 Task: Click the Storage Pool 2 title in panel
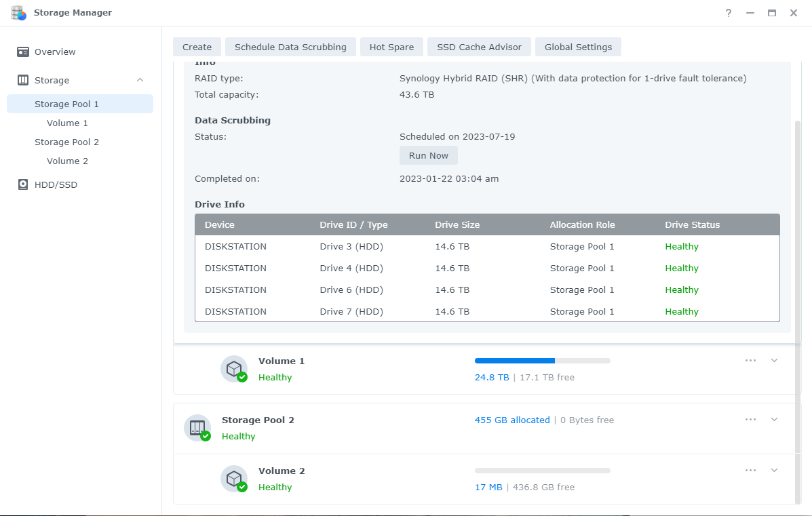[258, 420]
